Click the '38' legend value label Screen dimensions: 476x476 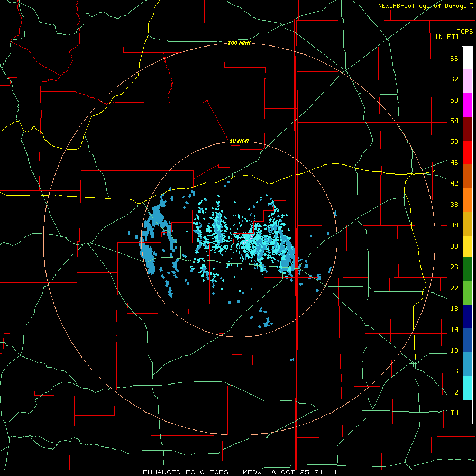click(x=454, y=205)
